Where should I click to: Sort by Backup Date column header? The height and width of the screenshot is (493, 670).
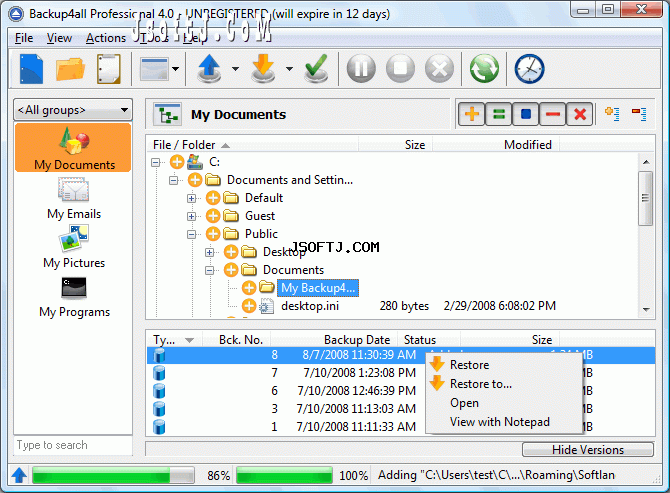pos(334,340)
